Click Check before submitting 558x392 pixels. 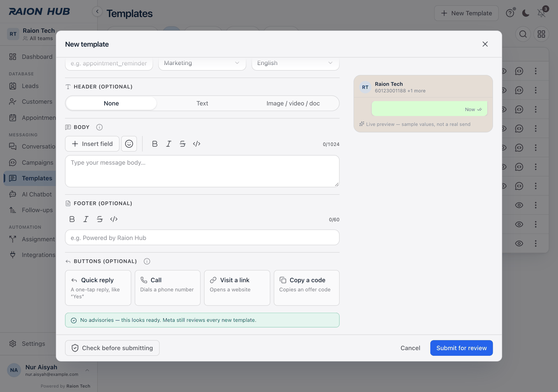[112, 348]
